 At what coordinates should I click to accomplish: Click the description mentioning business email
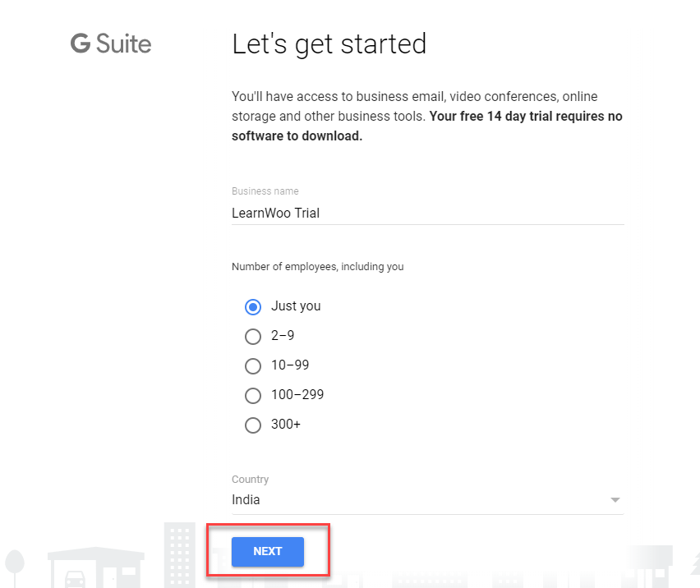[x=426, y=116]
